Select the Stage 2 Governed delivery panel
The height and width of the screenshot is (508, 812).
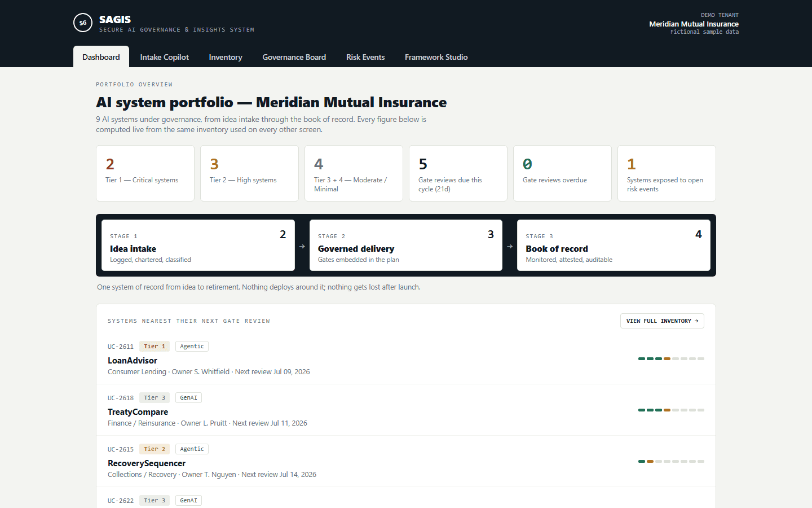click(406, 245)
